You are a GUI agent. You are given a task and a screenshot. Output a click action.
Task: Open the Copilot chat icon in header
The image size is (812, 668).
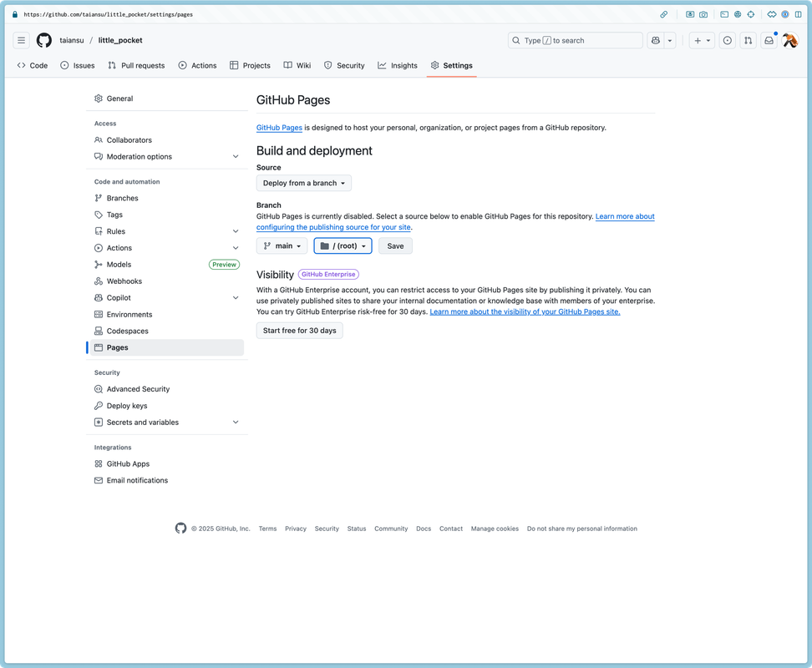pyautogui.click(x=656, y=40)
